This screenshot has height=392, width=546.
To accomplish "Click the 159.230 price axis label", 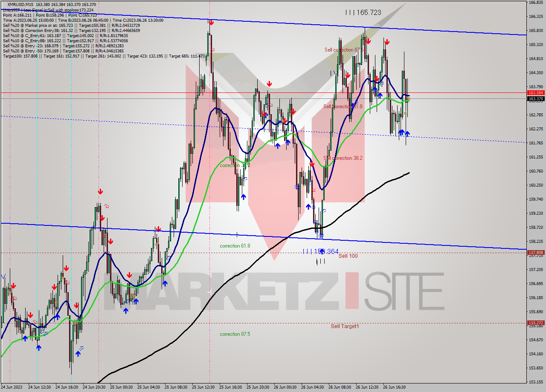I will [x=536, y=213].
